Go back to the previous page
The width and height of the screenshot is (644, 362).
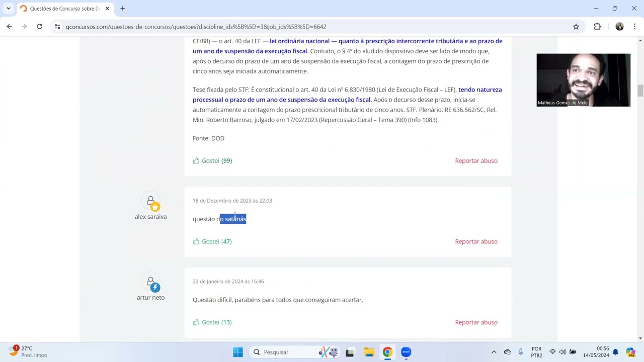tap(9, 27)
